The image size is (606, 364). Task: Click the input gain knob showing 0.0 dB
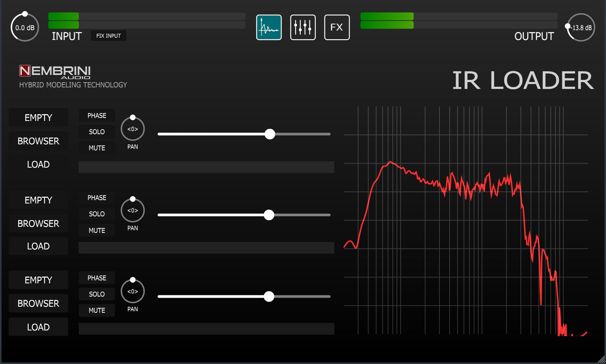pos(25,28)
